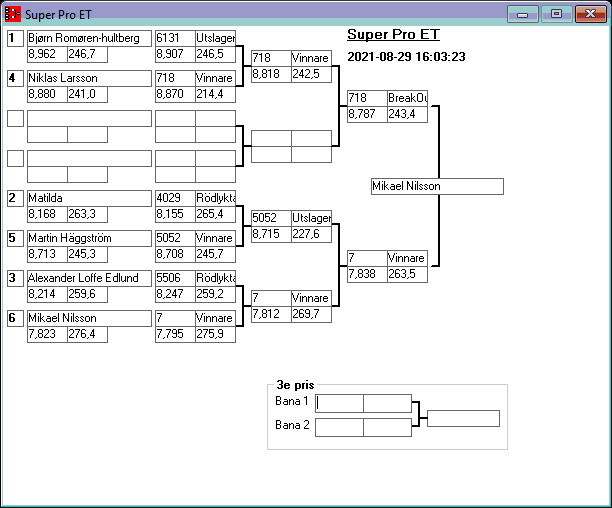
Task: Maximize the Super Pro ET window
Action: 556,14
